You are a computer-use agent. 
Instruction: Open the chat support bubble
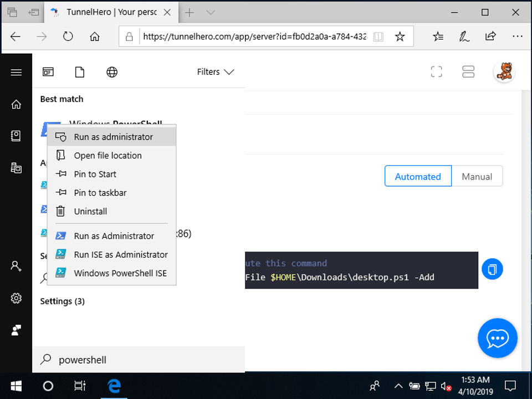pyautogui.click(x=497, y=338)
